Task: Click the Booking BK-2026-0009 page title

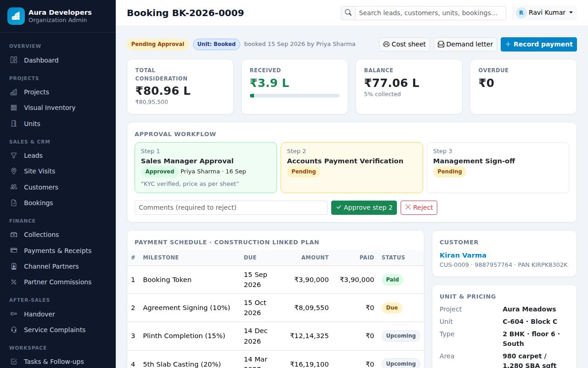Action: 185,13
